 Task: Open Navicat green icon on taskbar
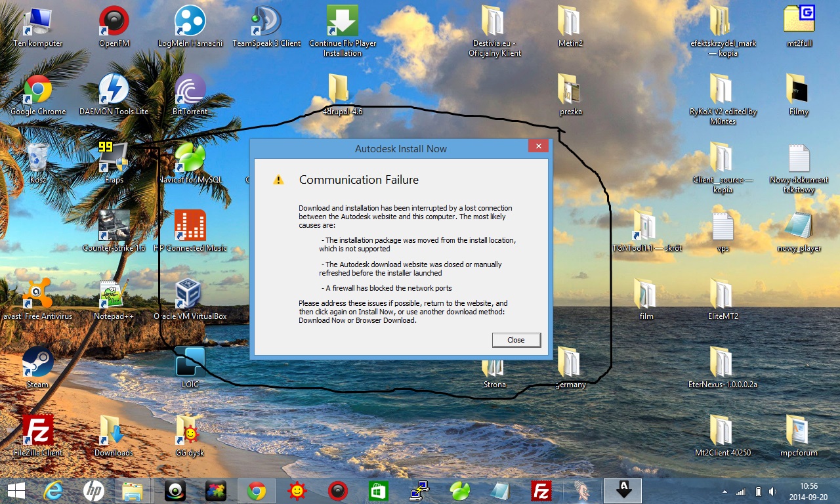[x=459, y=490]
